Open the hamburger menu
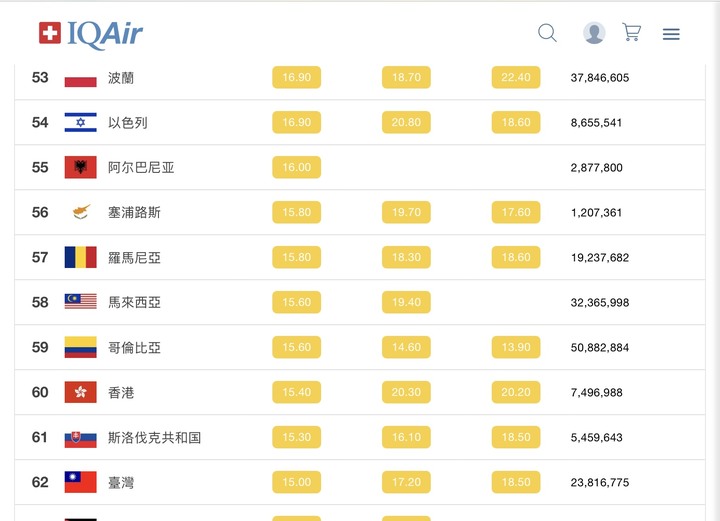Image resolution: width=720 pixels, height=521 pixels. tap(671, 34)
